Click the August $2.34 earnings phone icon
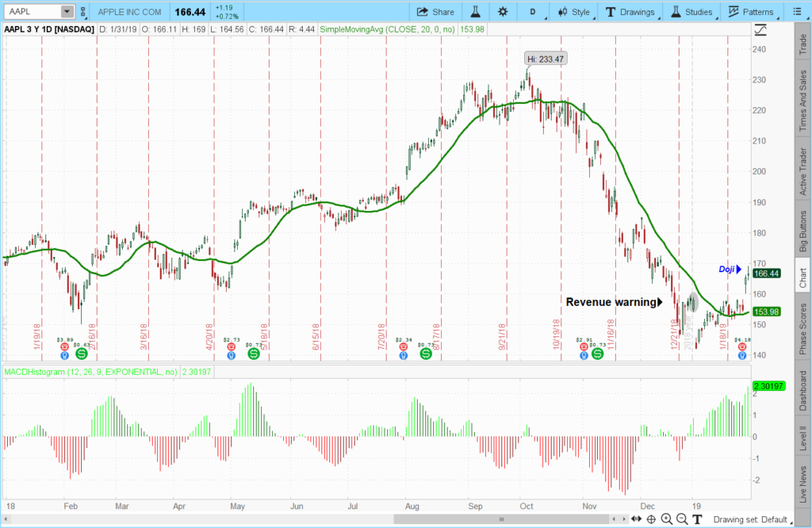 pos(404,346)
